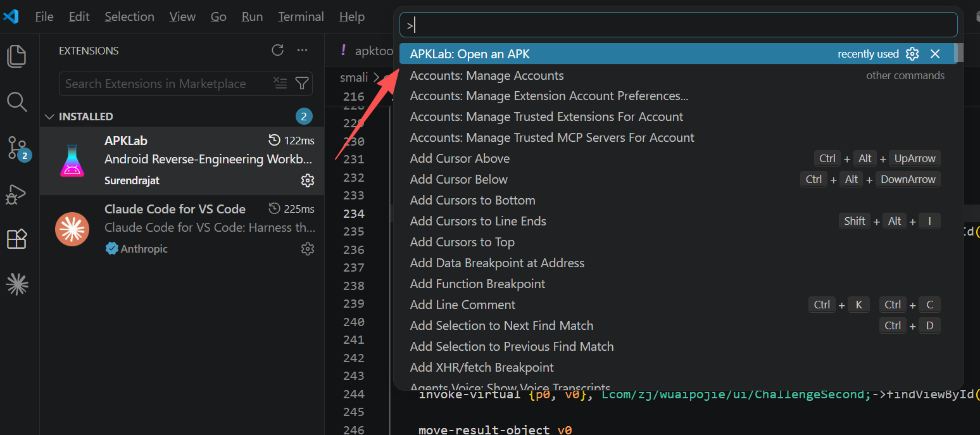Collapse the INSTALLED extensions section
Screen dimensions: 980x435
[x=50, y=117]
